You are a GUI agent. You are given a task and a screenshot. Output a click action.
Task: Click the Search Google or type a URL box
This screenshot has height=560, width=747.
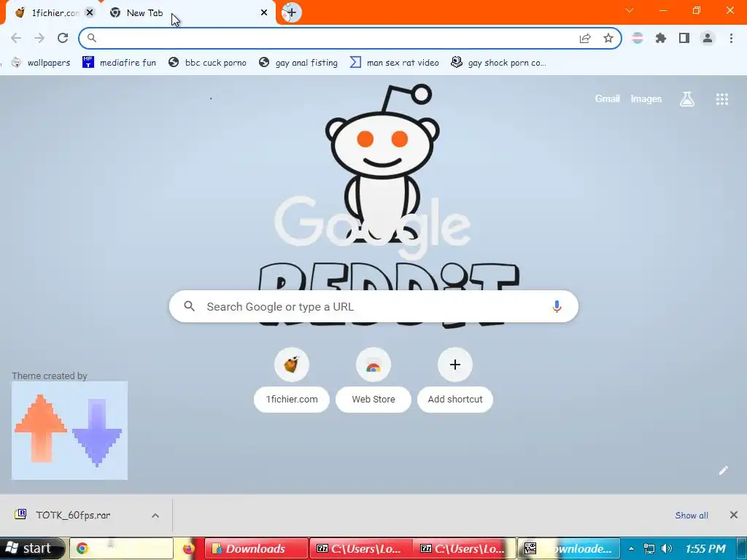[x=373, y=306]
